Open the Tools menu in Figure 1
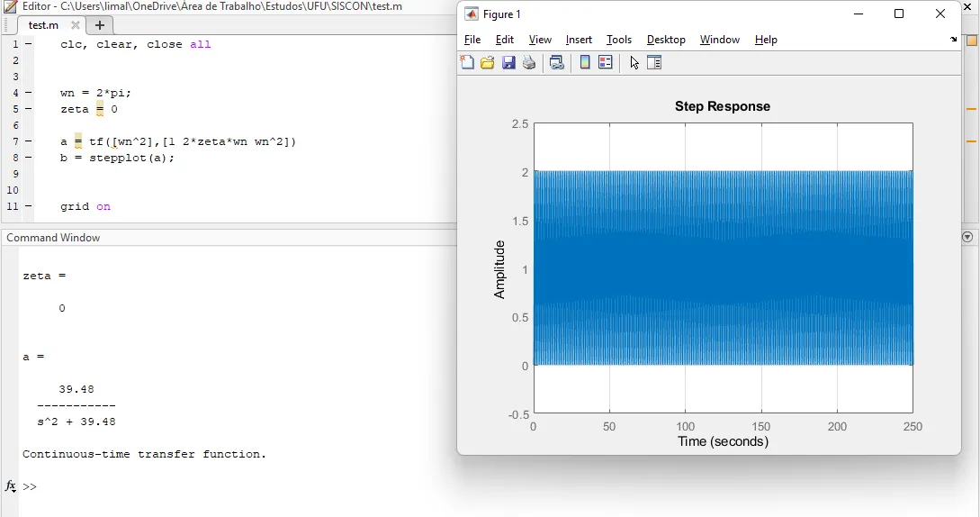 (619, 40)
